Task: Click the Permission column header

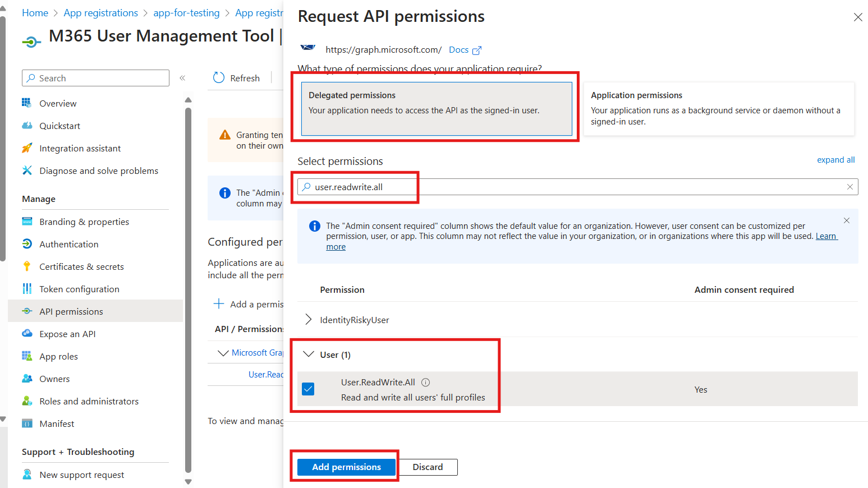Action: (342, 289)
